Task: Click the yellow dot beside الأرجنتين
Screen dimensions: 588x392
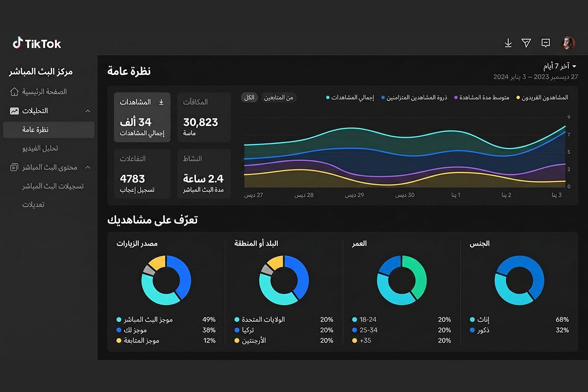Action: point(237,341)
